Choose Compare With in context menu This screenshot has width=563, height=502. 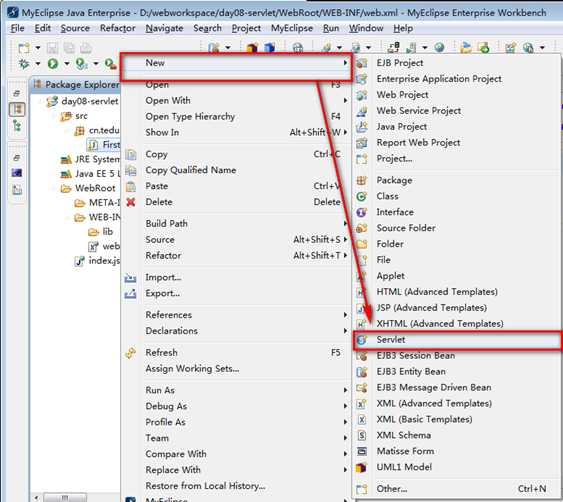(x=236, y=454)
